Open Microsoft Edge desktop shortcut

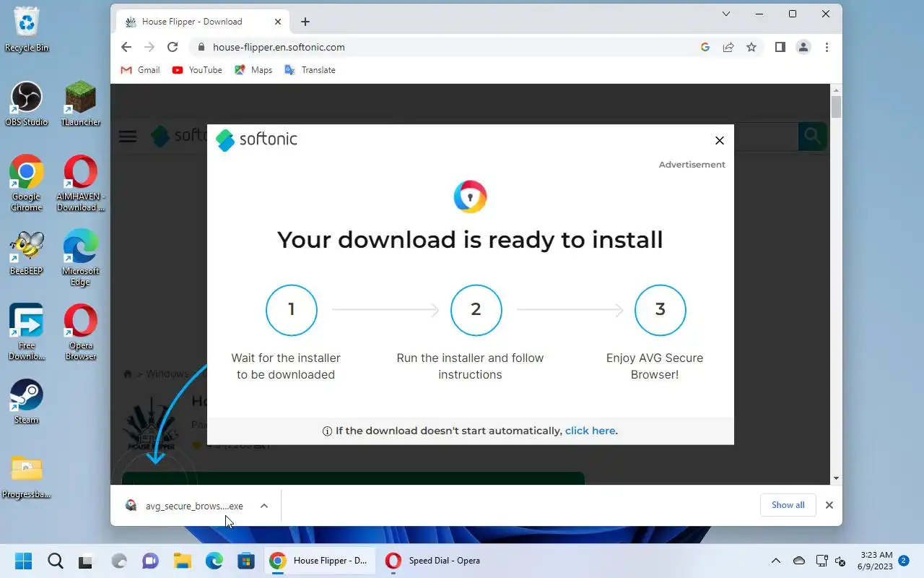pos(81,258)
